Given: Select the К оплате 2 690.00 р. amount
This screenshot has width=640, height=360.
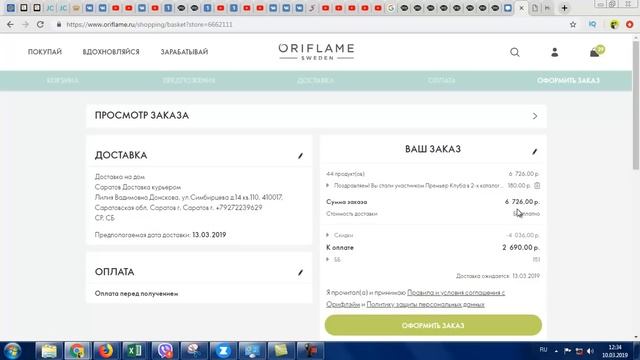Looking at the screenshot, I should coord(521,247).
